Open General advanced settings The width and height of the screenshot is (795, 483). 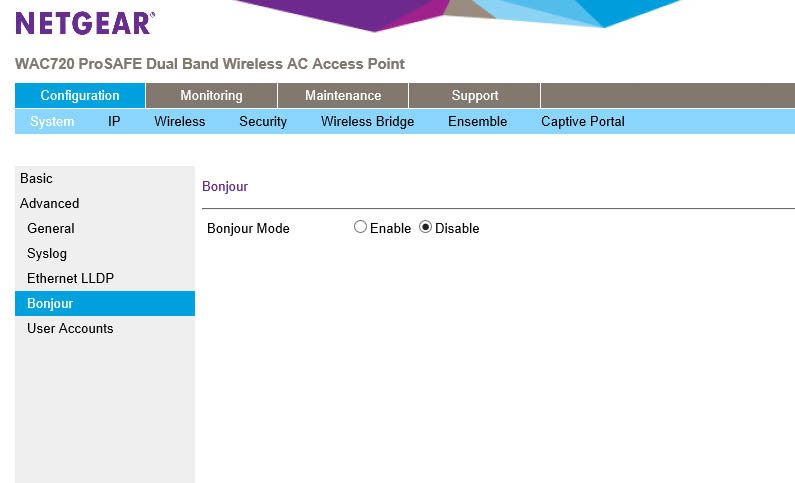click(x=51, y=228)
